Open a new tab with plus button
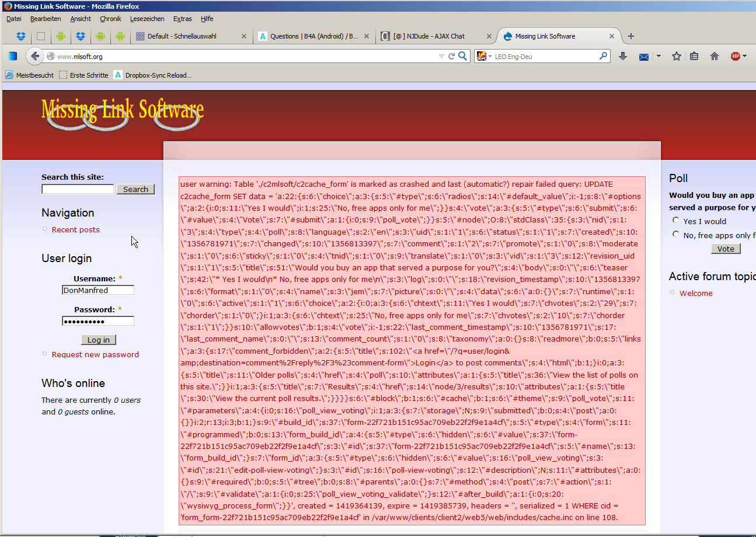This screenshot has height=537, width=756. pos(630,36)
